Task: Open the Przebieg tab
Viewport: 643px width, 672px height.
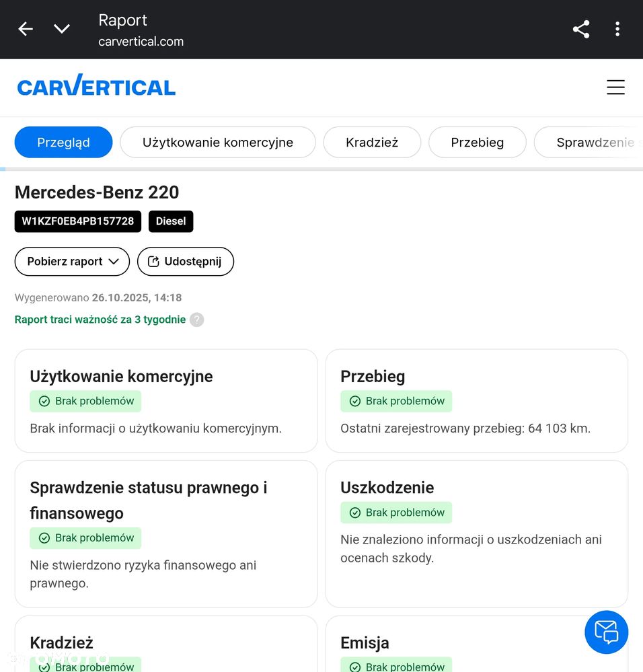Action: pyautogui.click(x=478, y=142)
